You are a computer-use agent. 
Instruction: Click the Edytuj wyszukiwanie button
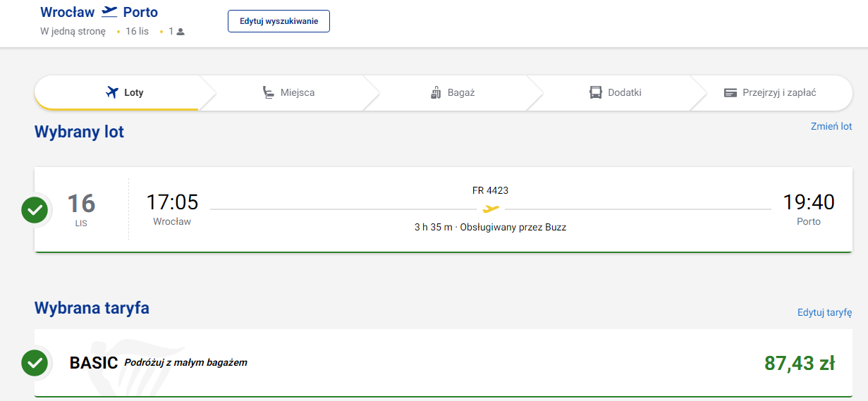click(x=279, y=21)
